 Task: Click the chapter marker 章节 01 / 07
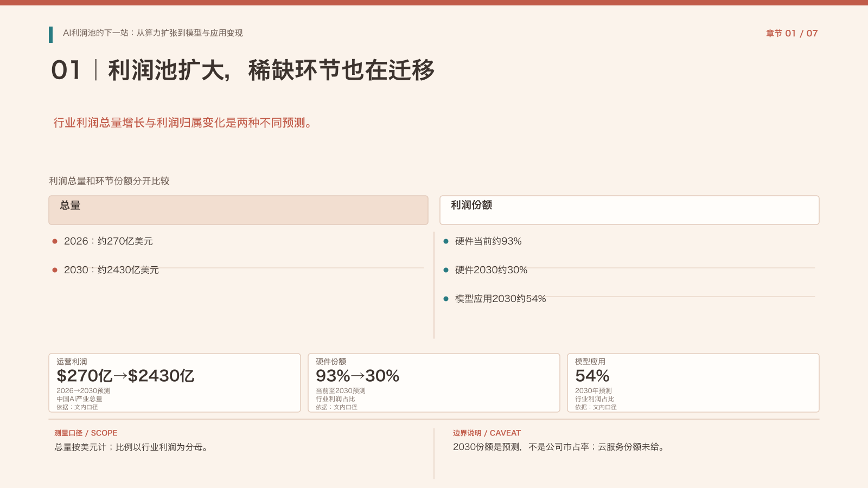tap(792, 33)
